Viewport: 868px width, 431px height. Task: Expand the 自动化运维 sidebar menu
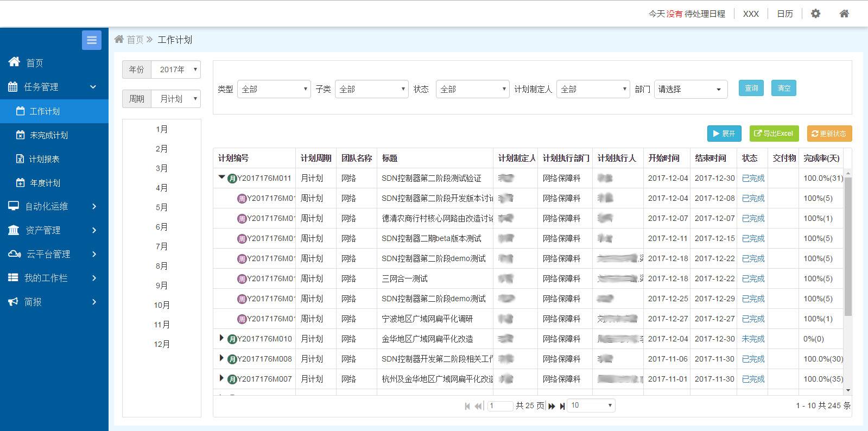coord(54,206)
